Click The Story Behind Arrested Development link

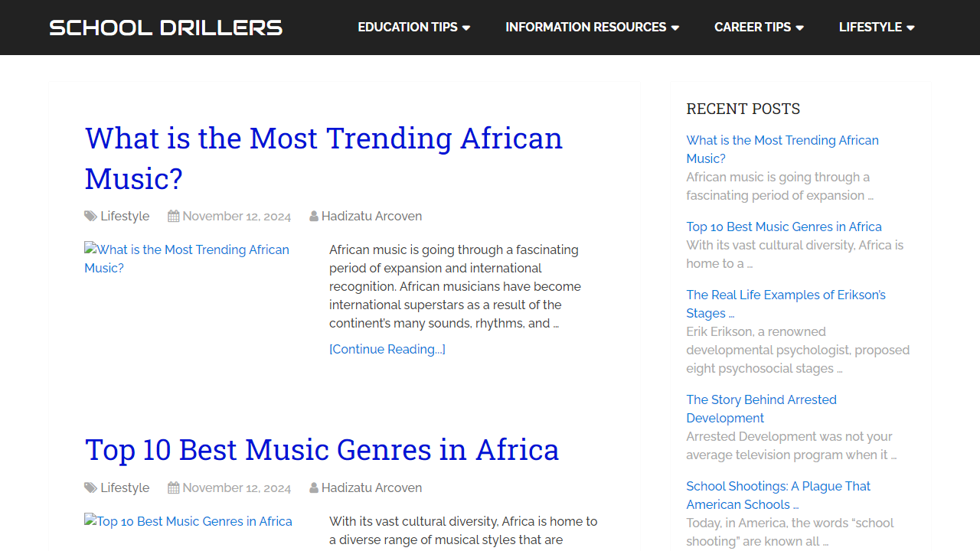761,409
